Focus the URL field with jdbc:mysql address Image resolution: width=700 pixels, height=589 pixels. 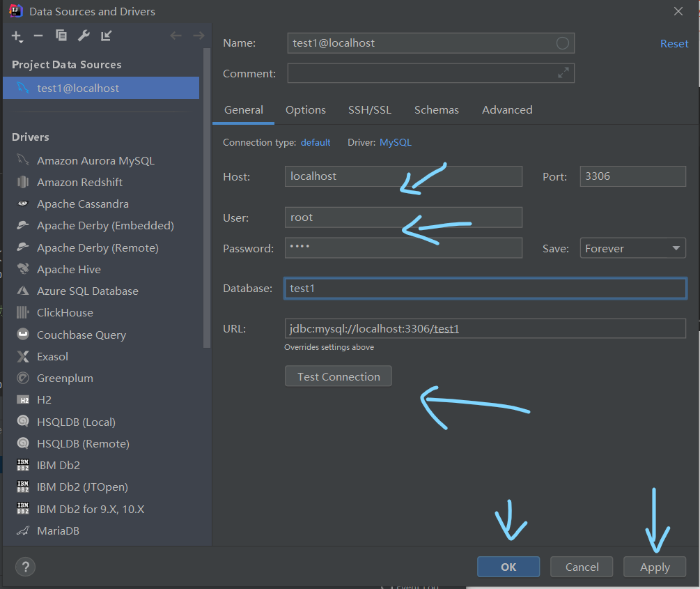coord(485,328)
